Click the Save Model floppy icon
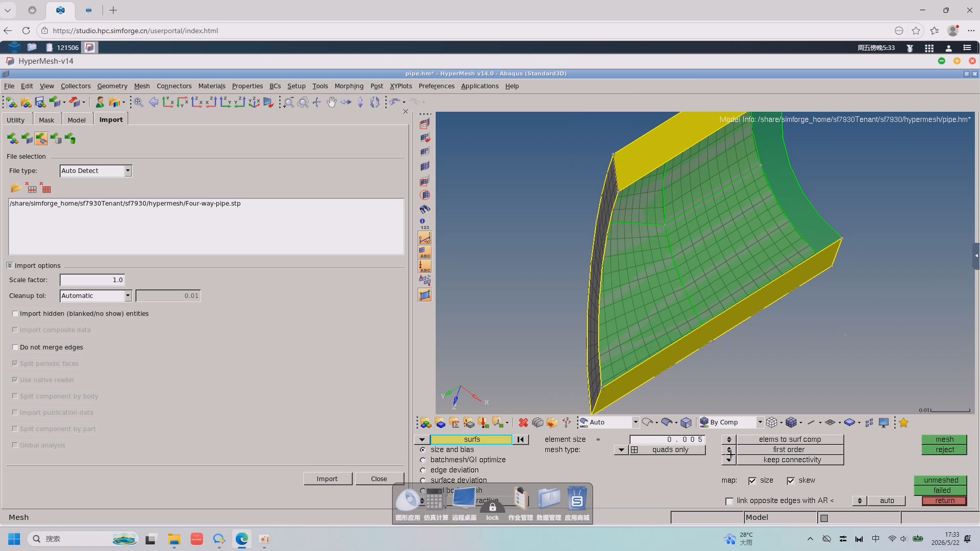Screen dimensions: 980x551 [40, 103]
